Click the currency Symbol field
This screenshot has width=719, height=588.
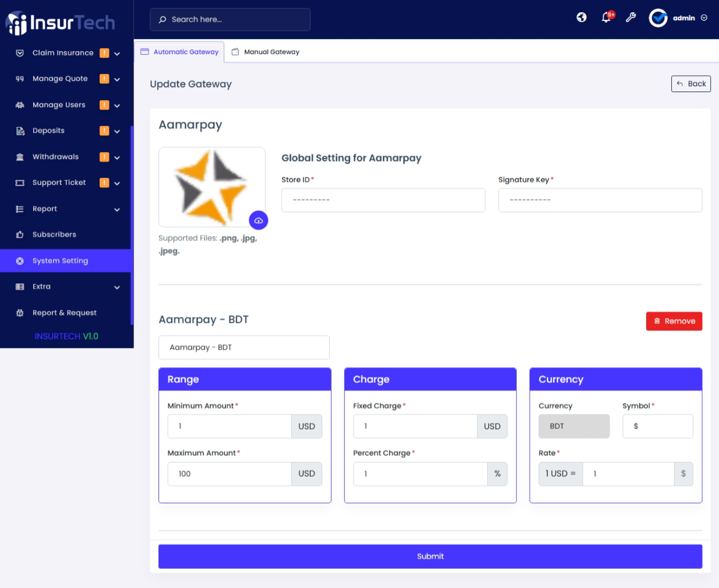click(x=658, y=427)
